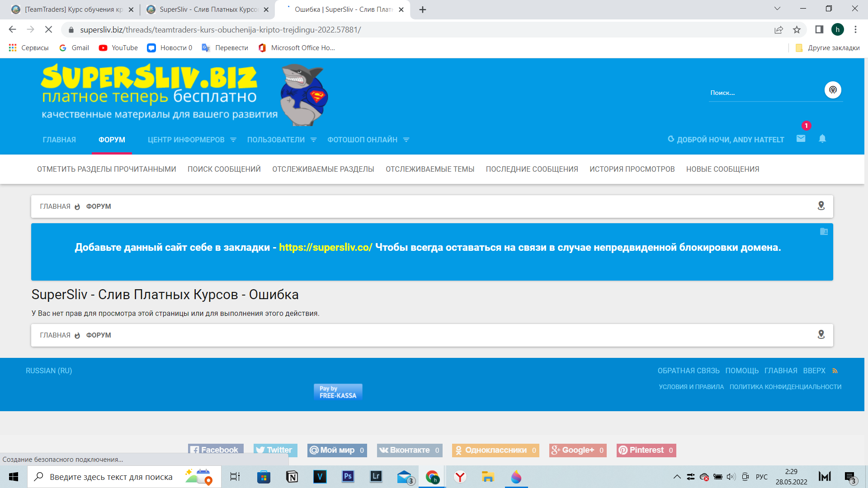
Task: Click the dismiss icon on the blue notice
Action: [x=824, y=231]
